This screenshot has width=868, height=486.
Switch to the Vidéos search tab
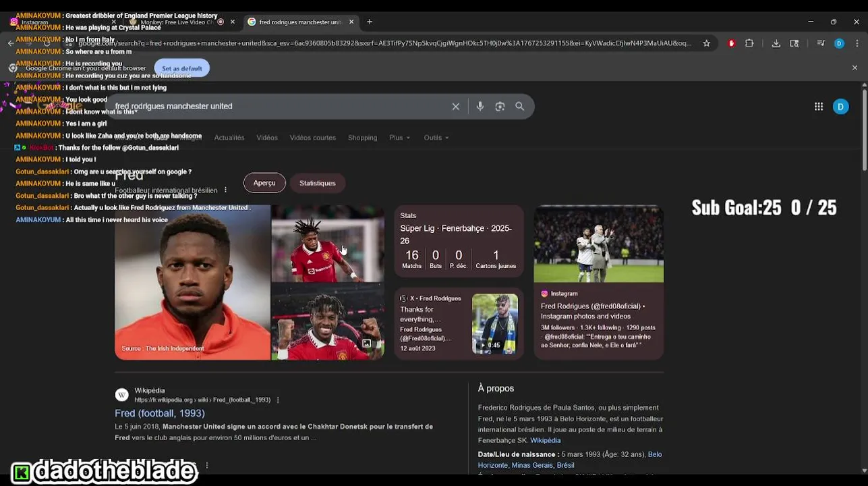(x=267, y=138)
